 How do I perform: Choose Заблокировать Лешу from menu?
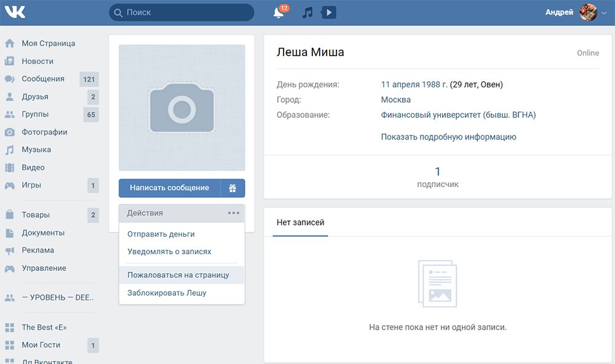[167, 293]
